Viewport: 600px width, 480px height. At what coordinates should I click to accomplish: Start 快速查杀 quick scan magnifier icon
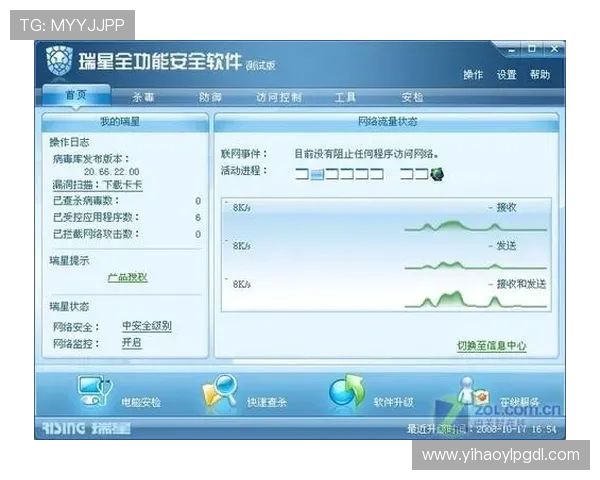click(x=220, y=391)
